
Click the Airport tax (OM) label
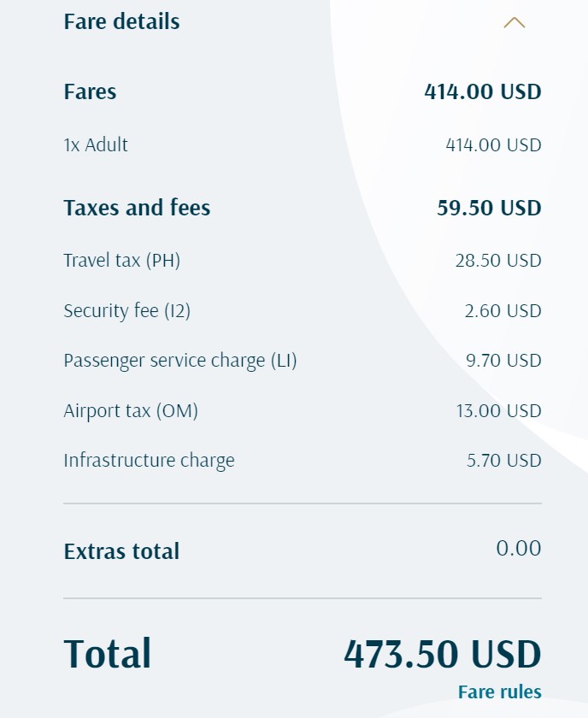[x=131, y=410]
